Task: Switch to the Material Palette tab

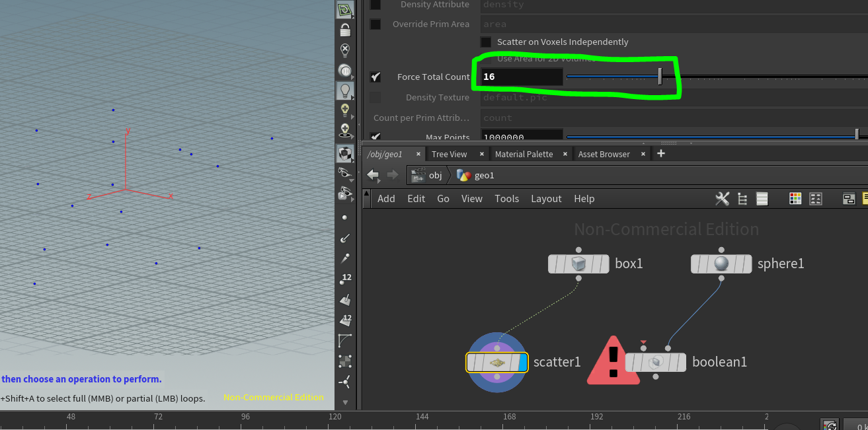Action: click(x=524, y=154)
